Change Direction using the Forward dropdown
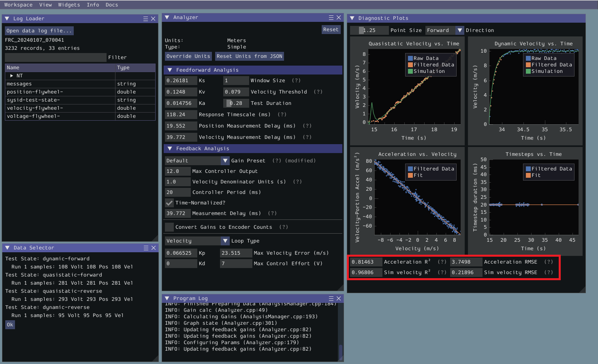Screen dimensions: 598x364 (459, 30)
